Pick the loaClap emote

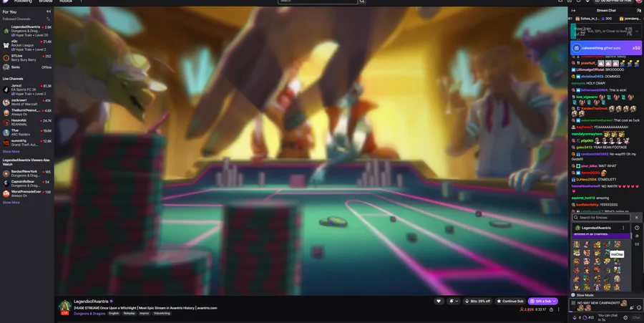pyautogui.click(x=617, y=245)
